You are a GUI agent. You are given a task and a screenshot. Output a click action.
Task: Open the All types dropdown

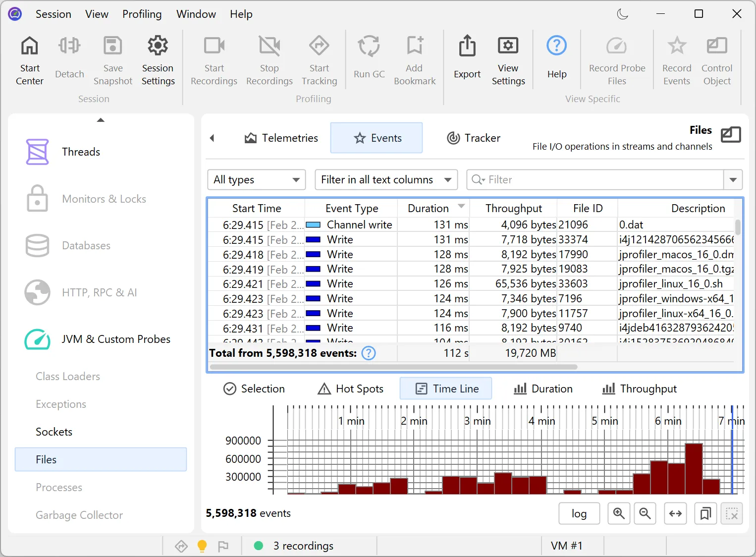click(256, 179)
